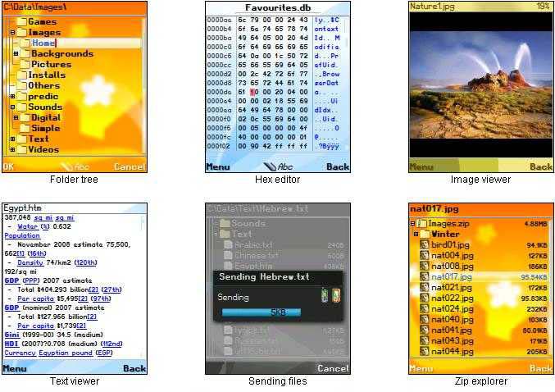Open Menu softkey in text viewer
The width and height of the screenshot is (555, 392).
pyautogui.click(x=15, y=369)
